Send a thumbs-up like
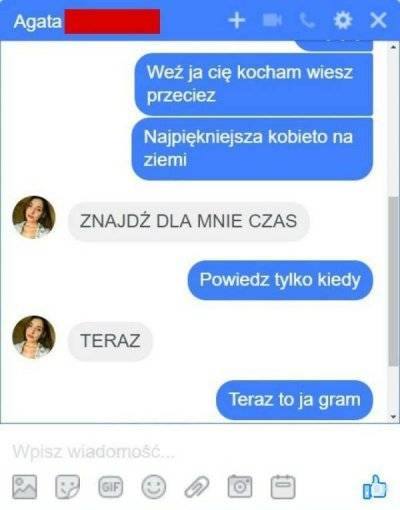 tap(375, 487)
